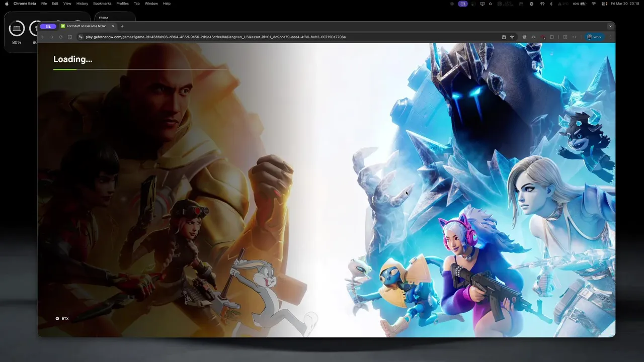Click the FRIDAY calendar widget
Screen dimensions: 644x362
click(x=115, y=17)
